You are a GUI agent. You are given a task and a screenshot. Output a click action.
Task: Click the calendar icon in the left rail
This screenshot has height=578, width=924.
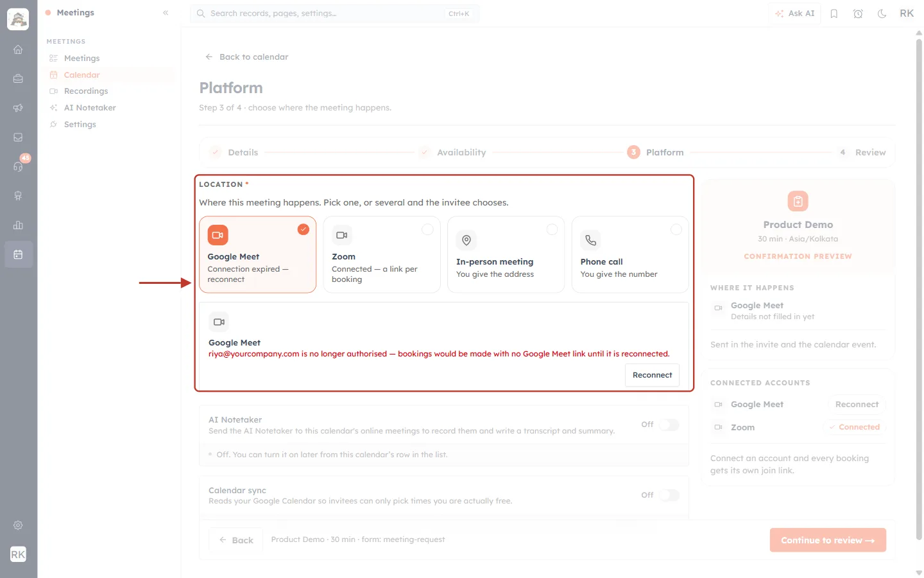click(18, 254)
